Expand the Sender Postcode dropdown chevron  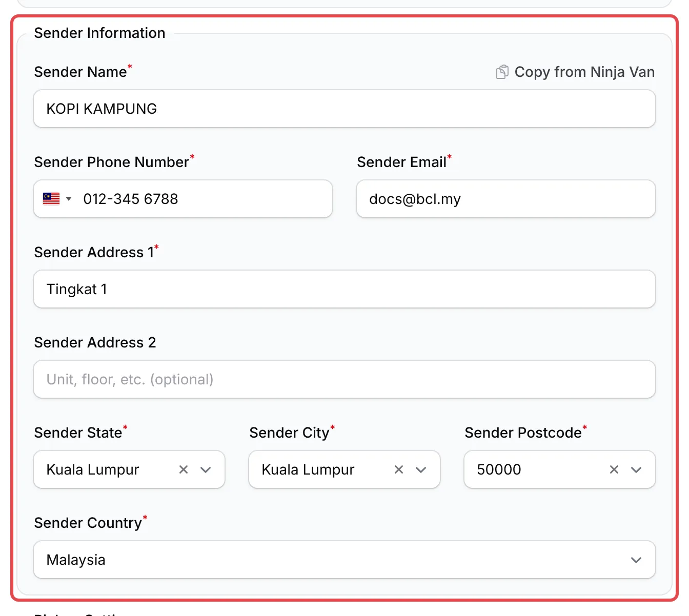636,469
